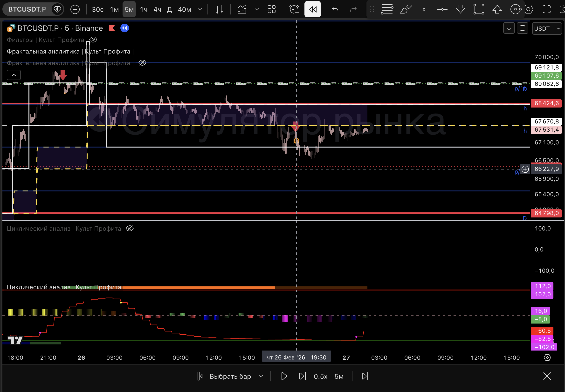Click the undo arrow
The image size is (565, 392).
click(335, 9)
